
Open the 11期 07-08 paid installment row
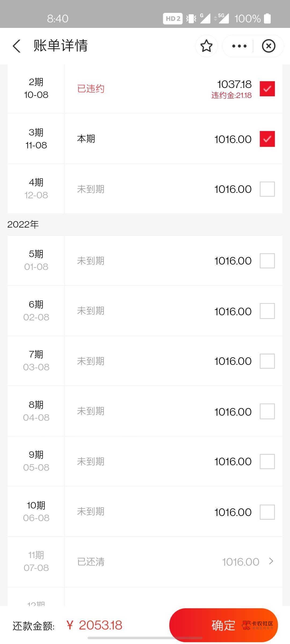click(x=145, y=562)
